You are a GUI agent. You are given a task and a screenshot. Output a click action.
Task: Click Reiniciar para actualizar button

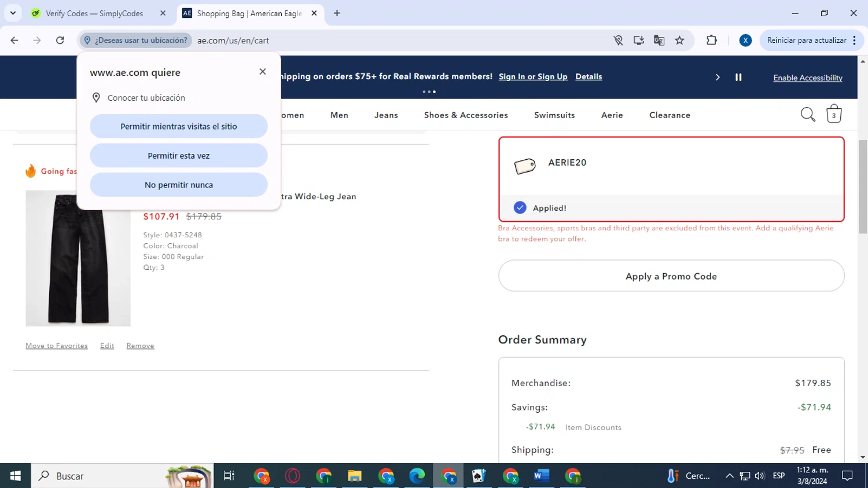806,41
